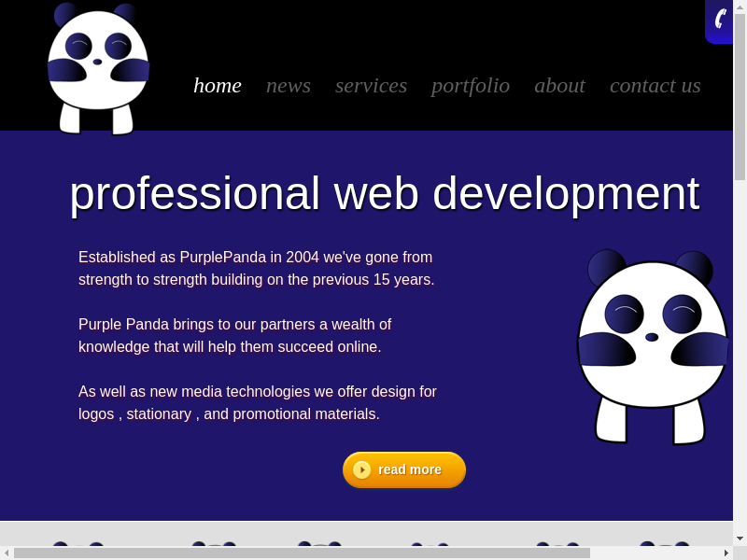Click the paragraph about helping partners succeed online
Viewport: 747px width, 560px height.
234,335
